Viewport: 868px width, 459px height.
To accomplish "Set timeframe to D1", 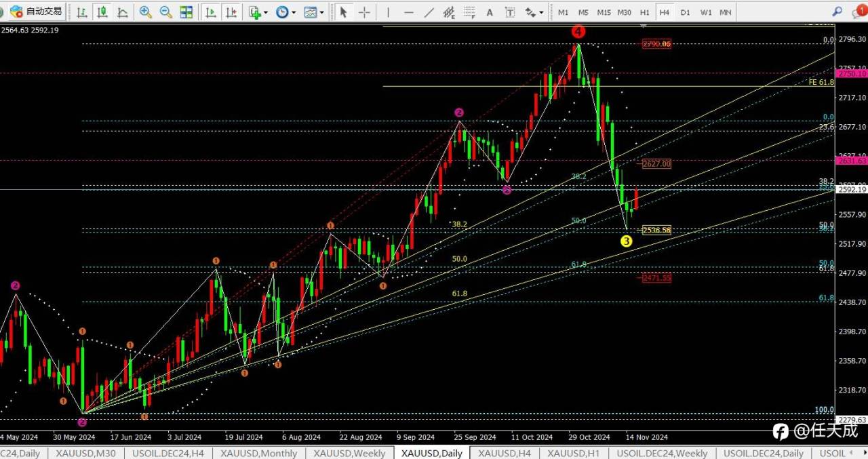I will pyautogui.click(x=685, y=12).
